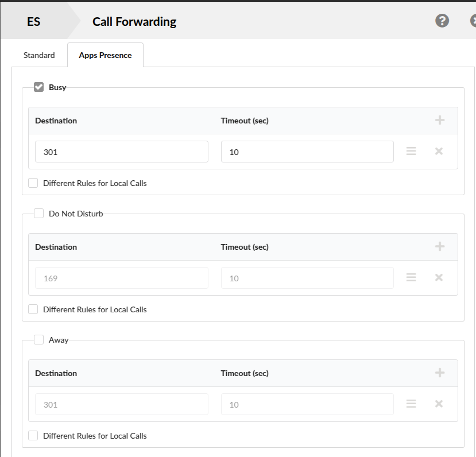Click the Away section Destination header

(x=56, y=373)
